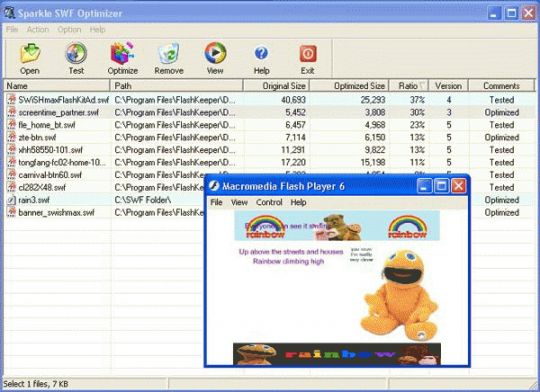
Task: Select the screentime_partner.swf file name
Action: click(x=59, y=112)
